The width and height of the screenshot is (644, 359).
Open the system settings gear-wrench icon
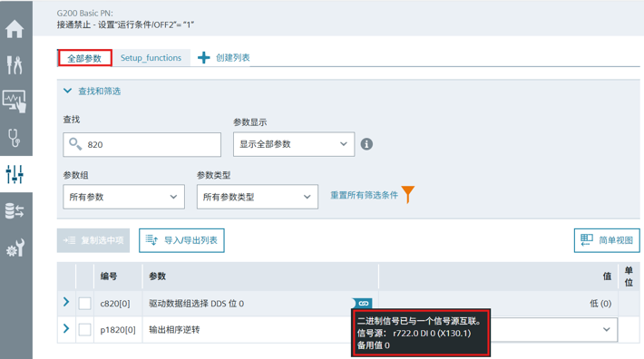point(15,247)
